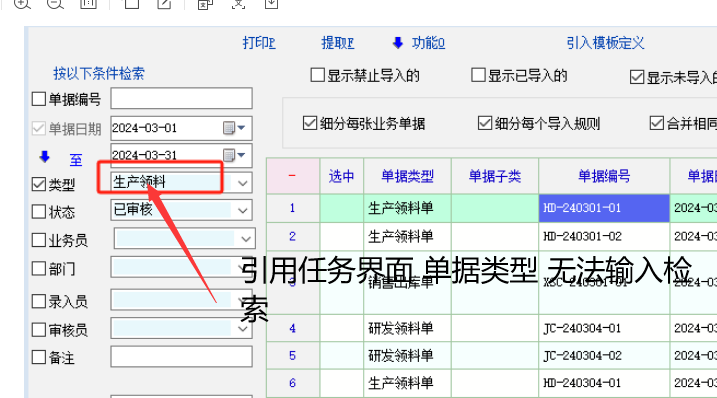Viewport: 717px width, 398px height.
Task: Click the 选中 column header
Action: 342,176
